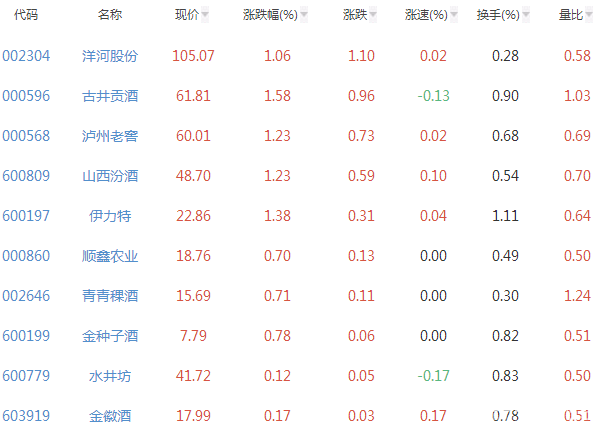
Task: Select price 15.69 for 青青稞酒
Action: [x=193, y=296]
